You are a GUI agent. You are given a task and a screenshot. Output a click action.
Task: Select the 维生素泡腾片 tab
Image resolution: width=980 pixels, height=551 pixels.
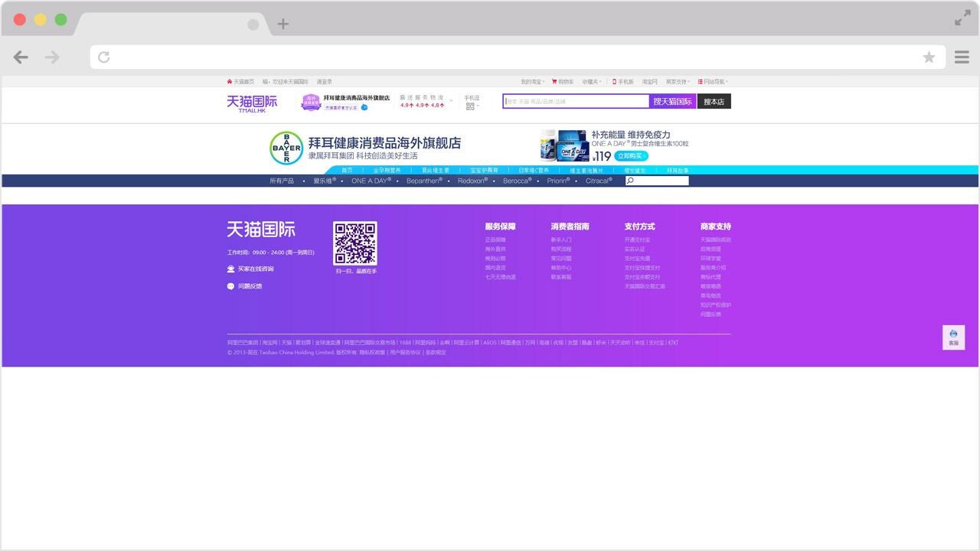[586, 171]
